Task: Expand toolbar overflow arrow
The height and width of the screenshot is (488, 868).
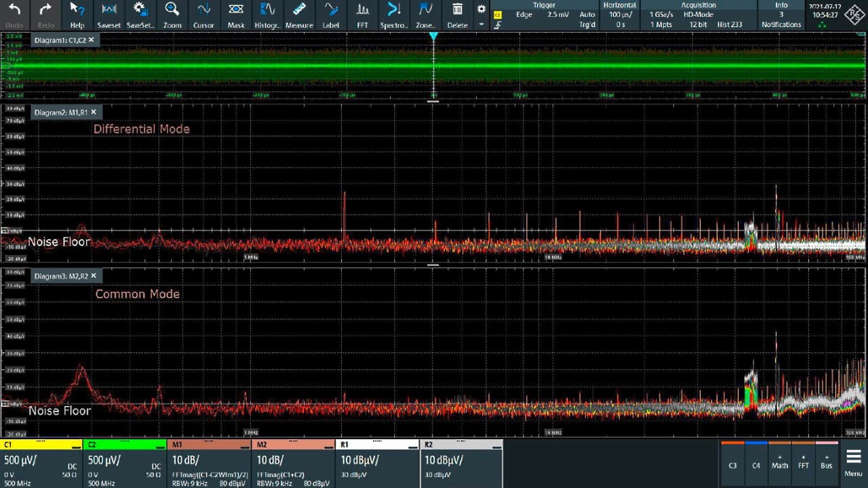Action: (x=481, y=24)
